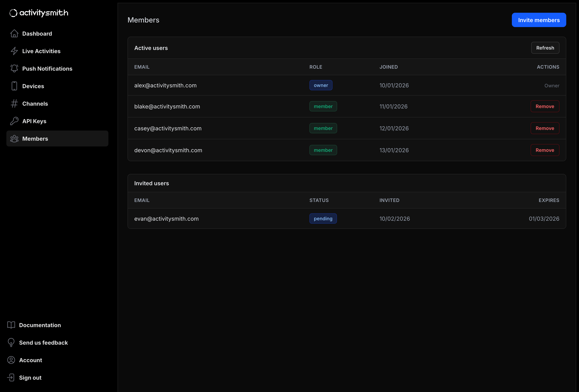Click the Sign out arrow icon
Viewport: 579px width, 392px height.
coord(11,377)
